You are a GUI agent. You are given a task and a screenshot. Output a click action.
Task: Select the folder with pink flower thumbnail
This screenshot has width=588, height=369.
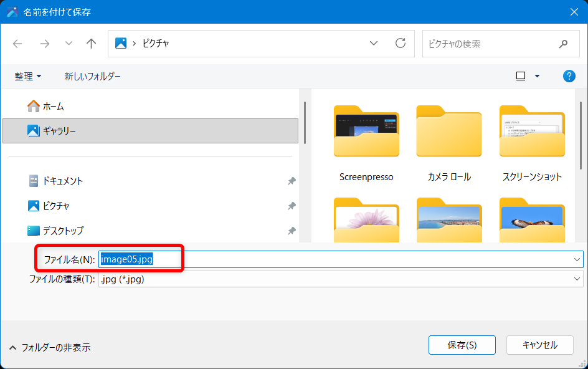[366, 220]
